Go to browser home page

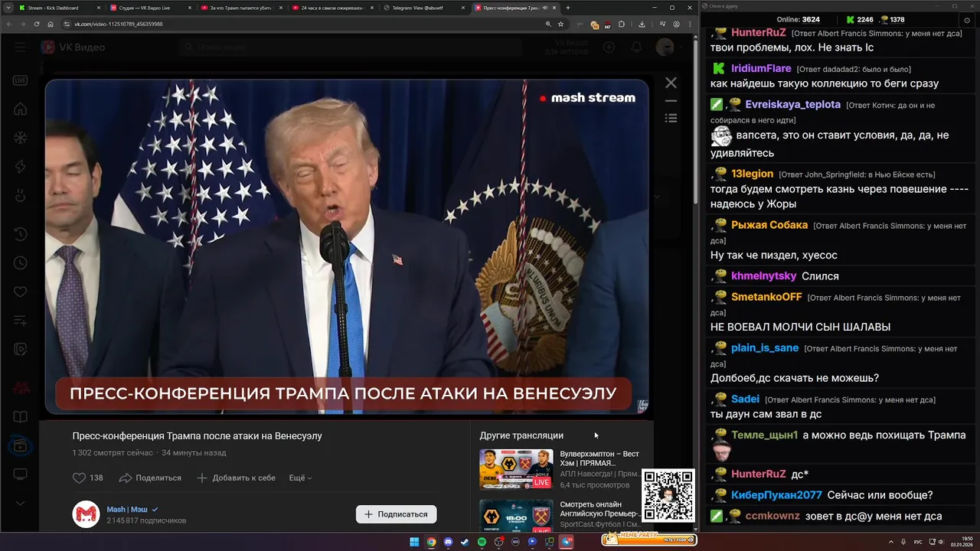51,24
